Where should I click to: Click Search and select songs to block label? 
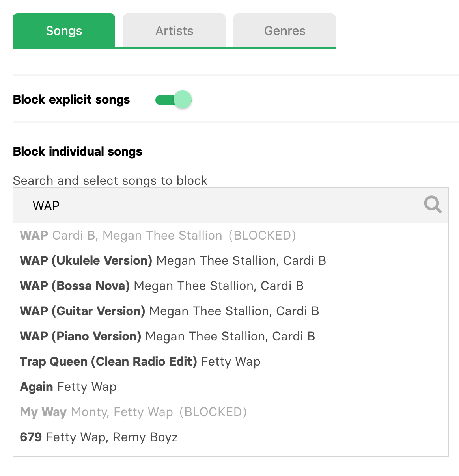click(110, 180)
